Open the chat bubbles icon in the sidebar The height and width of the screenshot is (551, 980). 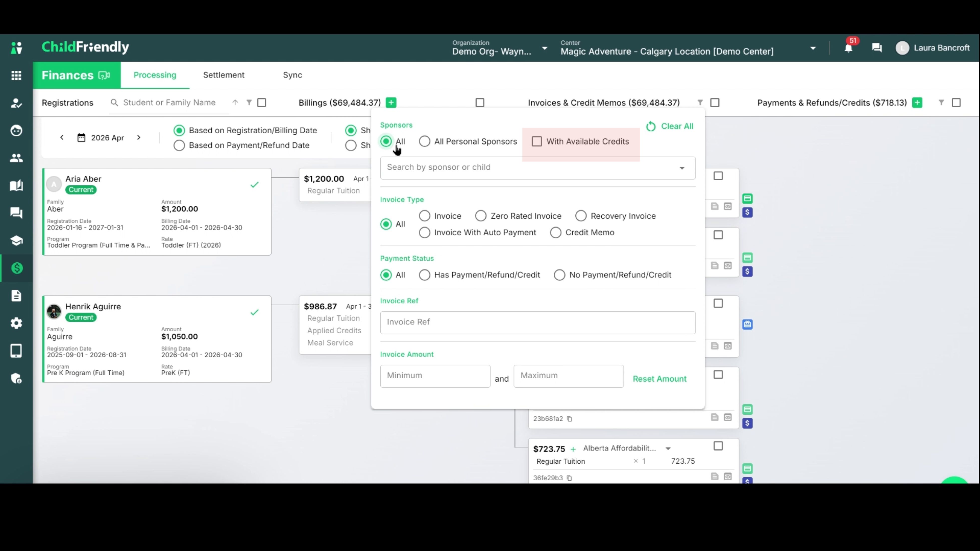16,213
